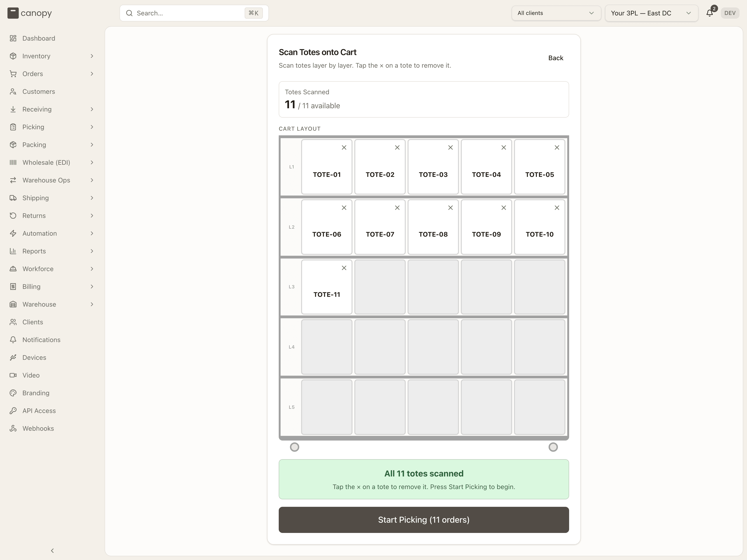Remove TOTE-10 using its × icon
Image resolution: width=747 pixels, height=560 pixels.
[557, 208]
